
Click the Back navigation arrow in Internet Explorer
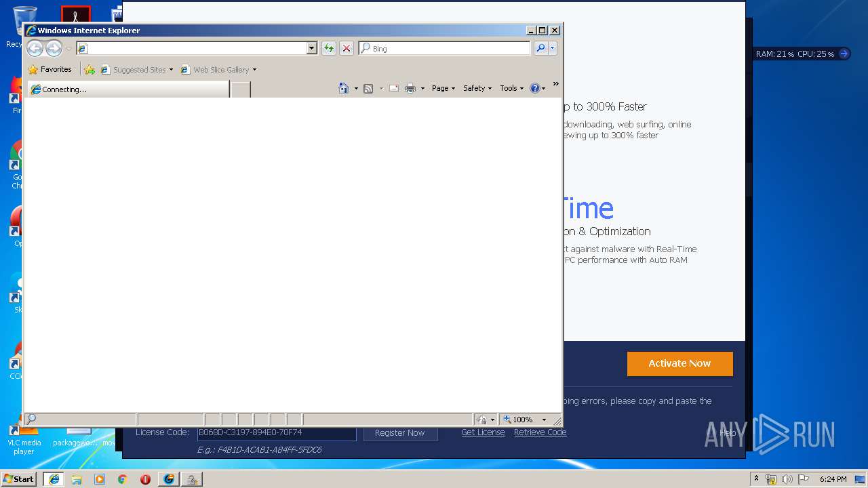pos(35,48)
